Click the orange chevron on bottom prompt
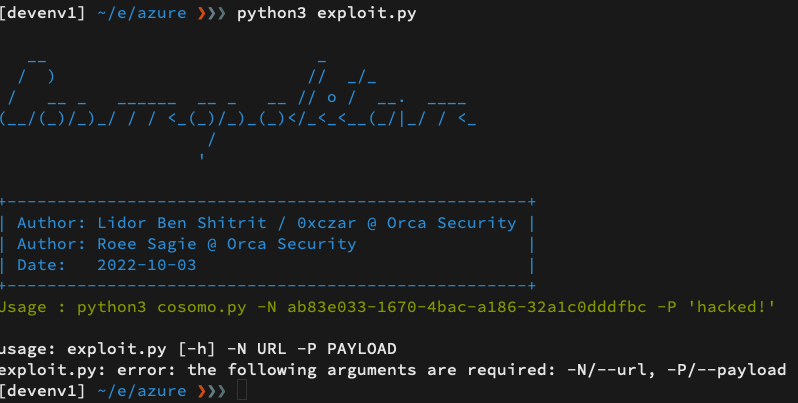This screenshot has height=403, width=798. pos(202,391)
